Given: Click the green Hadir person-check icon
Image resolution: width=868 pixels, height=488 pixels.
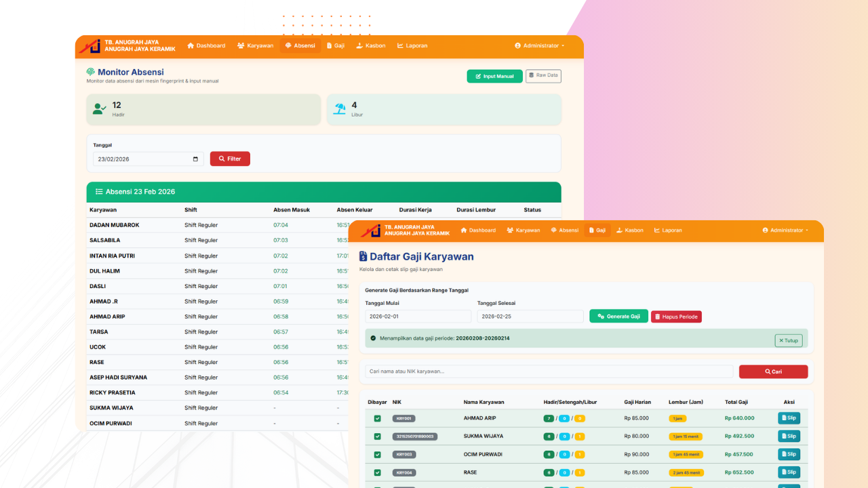Looking at the screenshot, I should 99,109.
